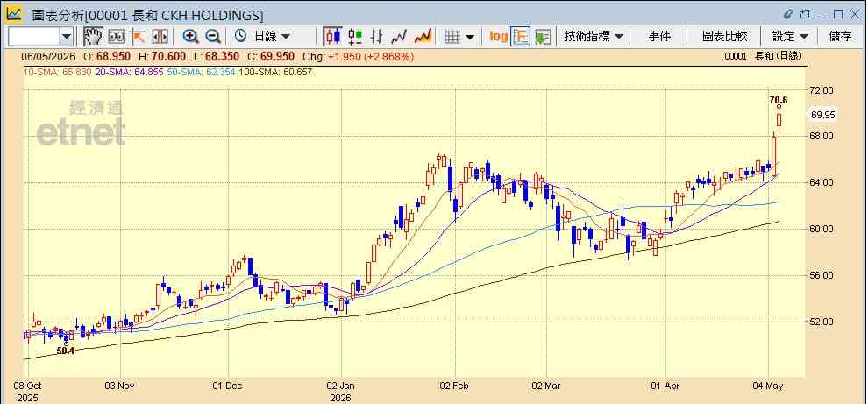
Task: Click the 100-SMA legend label
Action: pos(276,72)
